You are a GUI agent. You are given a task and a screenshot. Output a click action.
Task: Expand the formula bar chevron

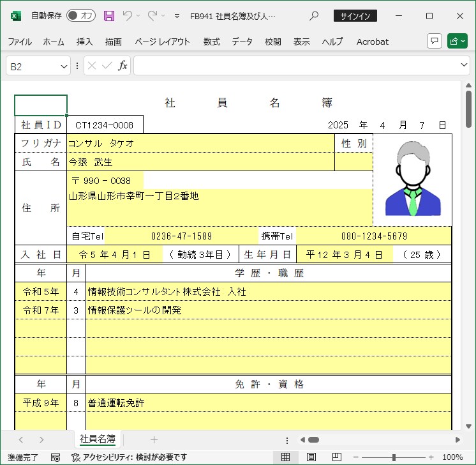click(464, 65)
